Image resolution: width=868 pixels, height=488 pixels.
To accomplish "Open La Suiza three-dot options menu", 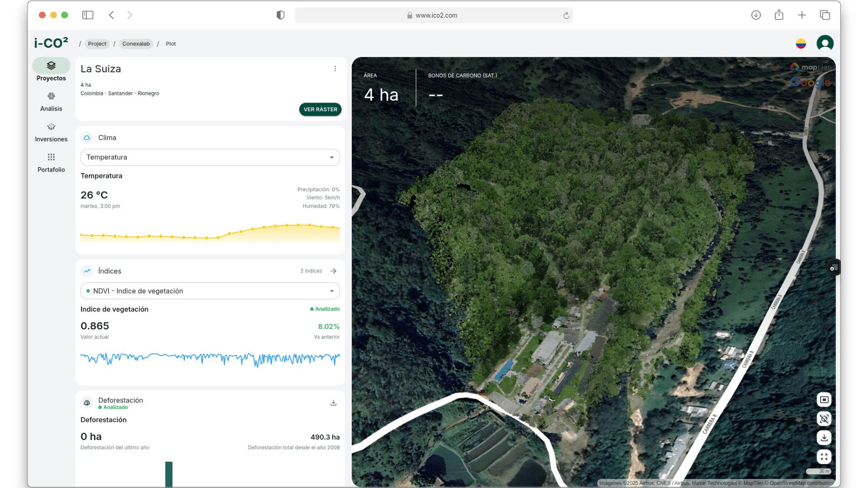I will click(x=335, y=69).
